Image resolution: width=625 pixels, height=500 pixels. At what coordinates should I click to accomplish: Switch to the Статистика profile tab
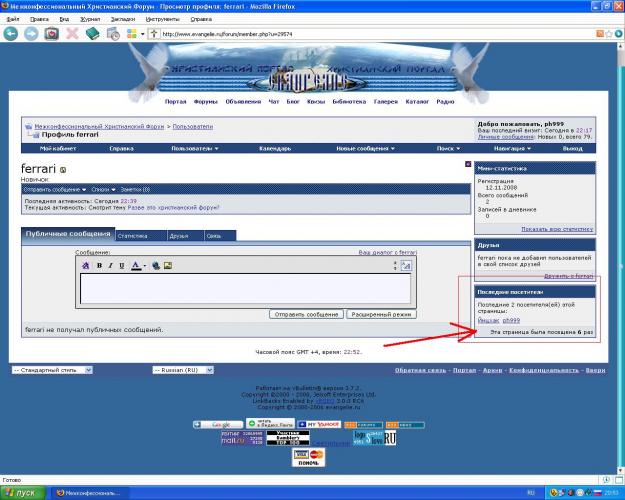tap(132, 236)
